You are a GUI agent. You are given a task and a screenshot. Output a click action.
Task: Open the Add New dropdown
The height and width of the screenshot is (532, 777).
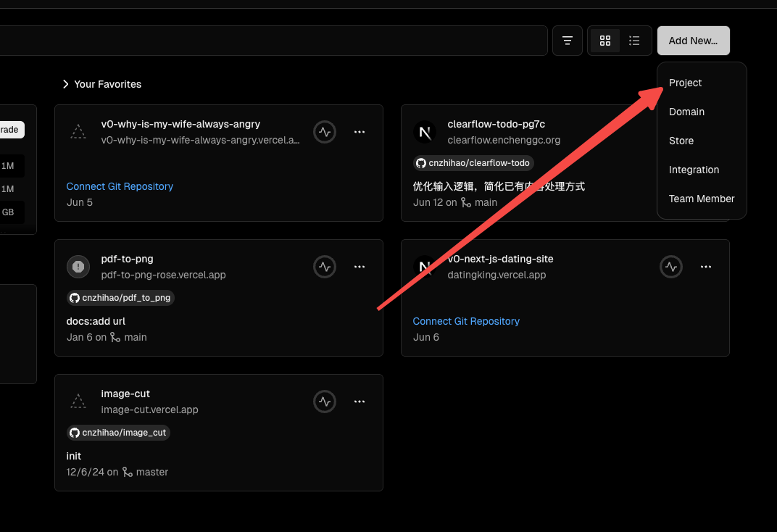point(693,41)
